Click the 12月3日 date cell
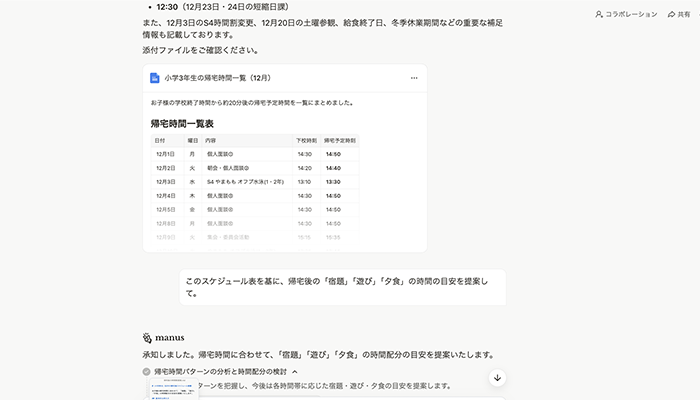This screenshot has height=400, width=700. [x=165, y=182]
